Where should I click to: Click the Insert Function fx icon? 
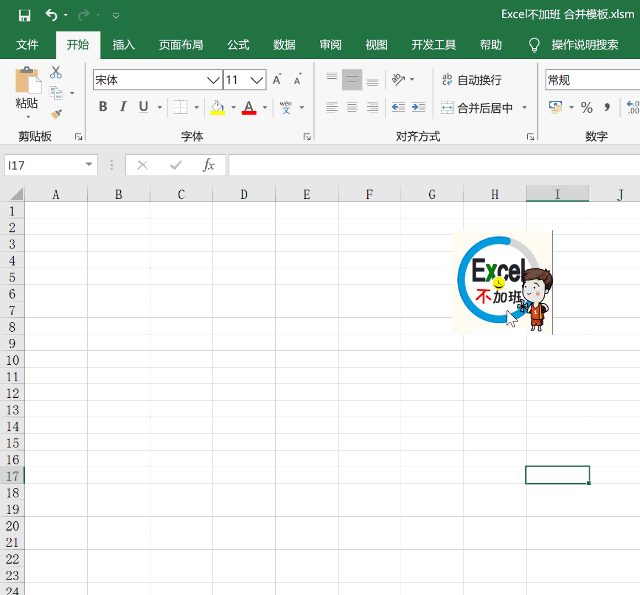tap(208, 165)
